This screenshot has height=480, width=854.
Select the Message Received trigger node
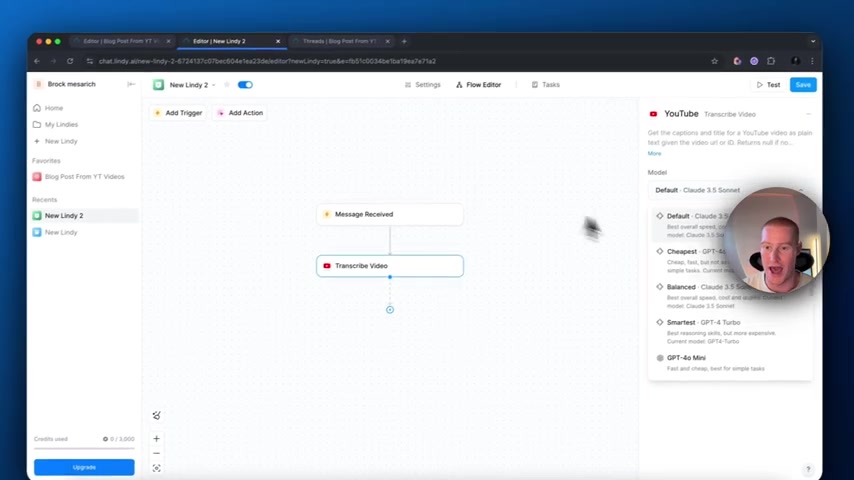coord(390,214)
